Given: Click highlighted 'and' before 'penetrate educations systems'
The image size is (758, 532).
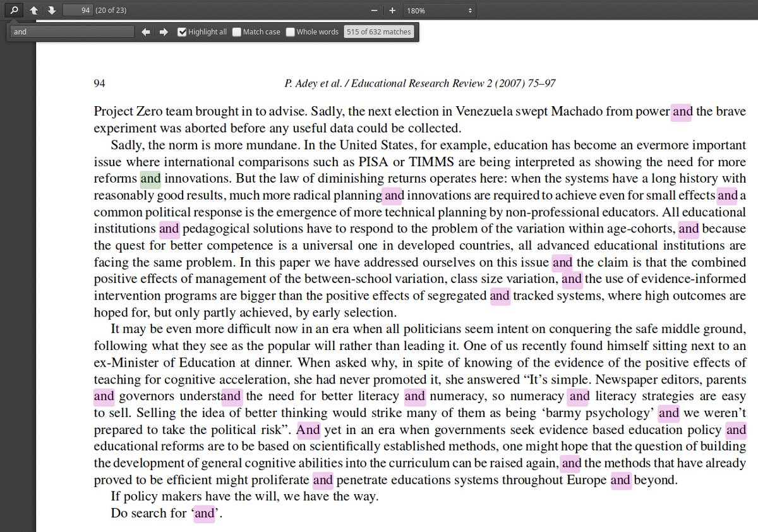Looking at the screenshot, I should (323, 480).
